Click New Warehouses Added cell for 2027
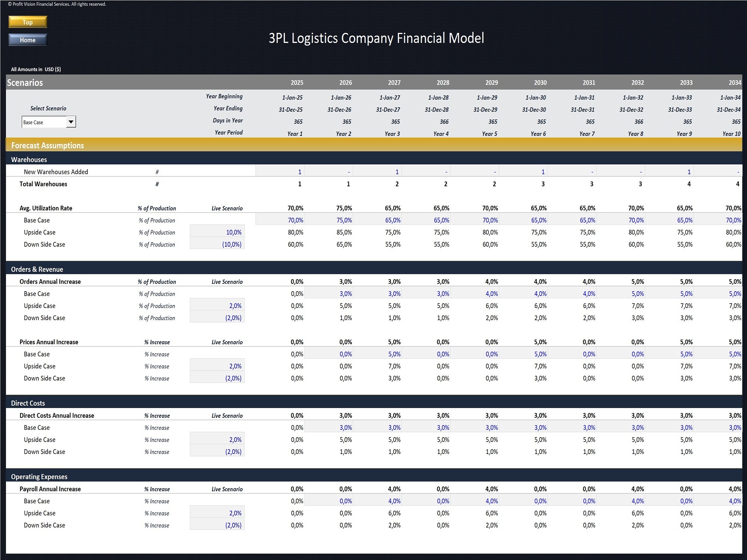The width and height of the screenshot is (747, 560). click(x=377, y=171)
